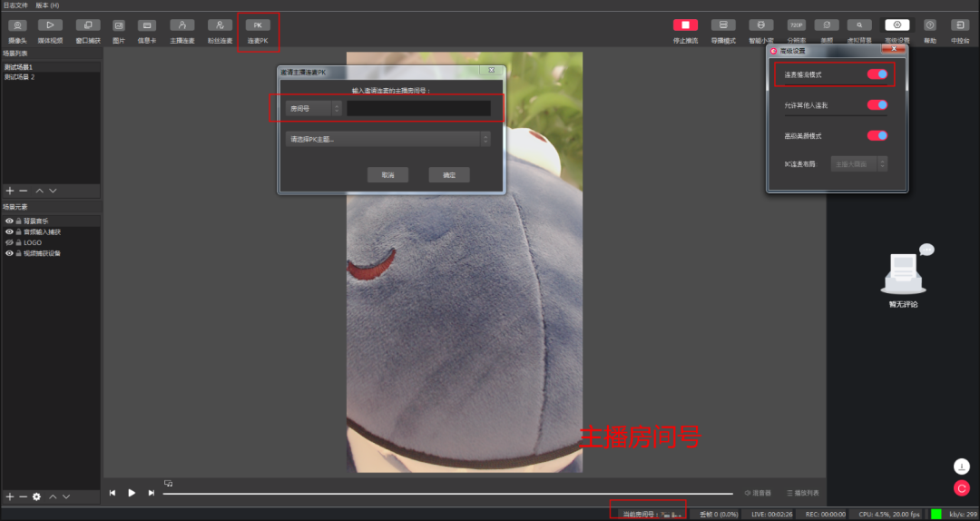Remove selected scene with minus in 场景列表
980x521 pixels.
[x=23, y=191]
